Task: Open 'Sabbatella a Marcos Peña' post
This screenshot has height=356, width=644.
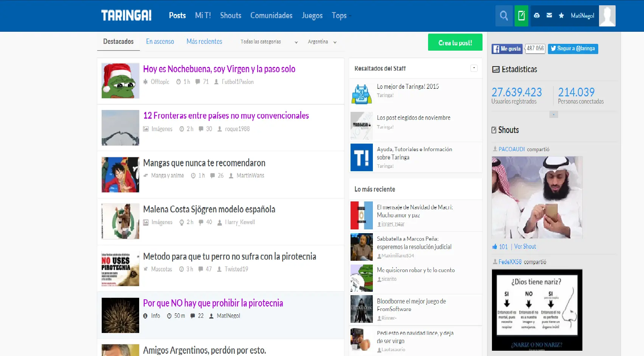Action: (414, 243)
